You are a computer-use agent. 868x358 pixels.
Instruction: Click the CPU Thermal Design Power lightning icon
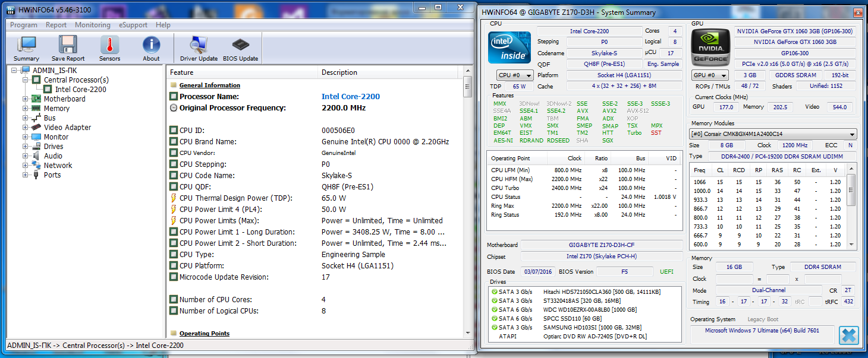click(174, 198)
